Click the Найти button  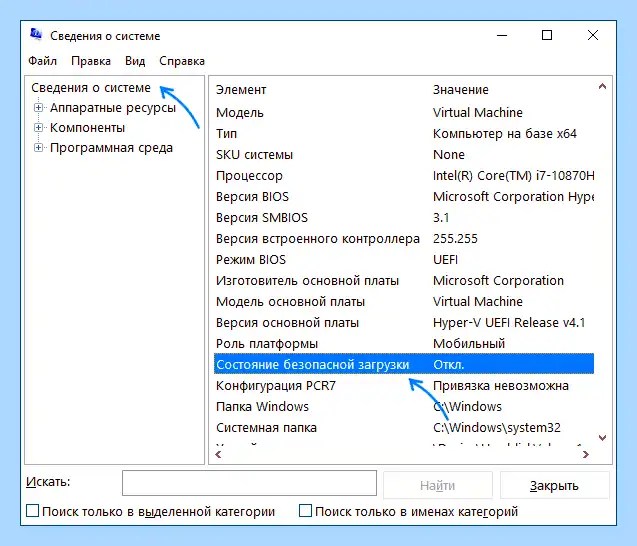(438, 485)
